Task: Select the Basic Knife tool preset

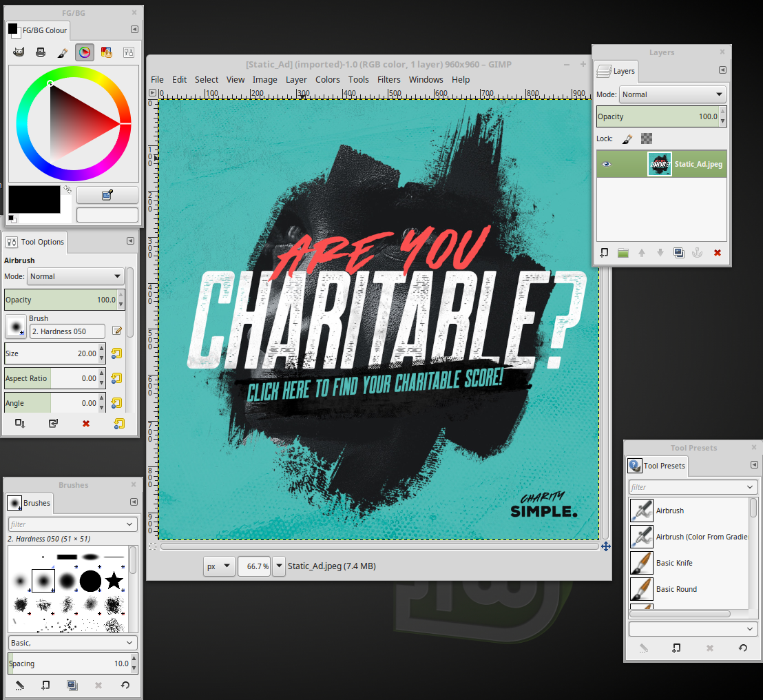Action: pos(674,563)
